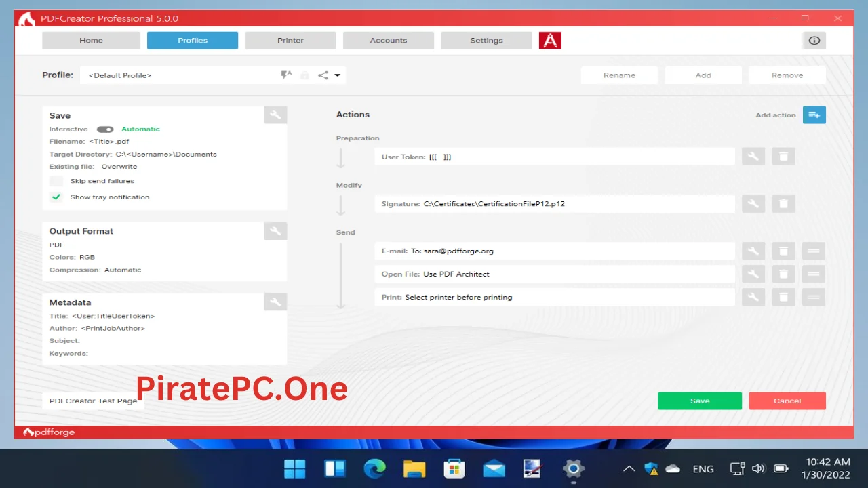Enable Skip send failures checkbox
The height and width of the screenshot is (488, 868).
click(56, 181)
